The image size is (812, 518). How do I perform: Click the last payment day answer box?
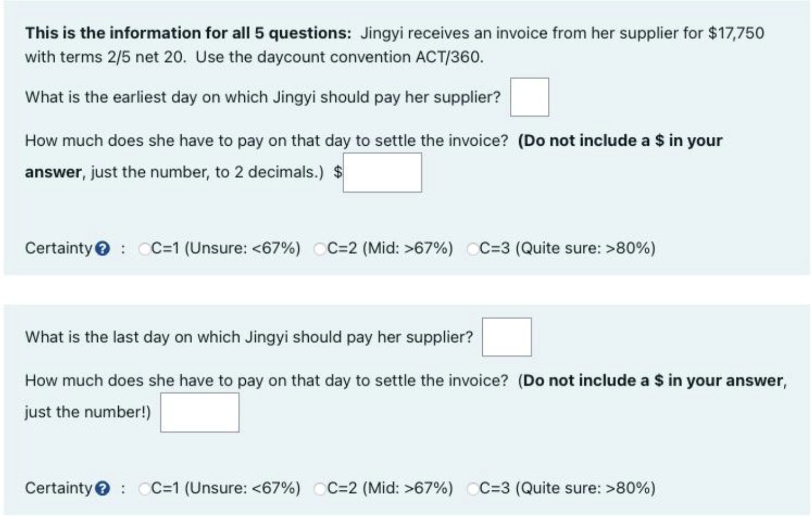[x=507, y=336]
